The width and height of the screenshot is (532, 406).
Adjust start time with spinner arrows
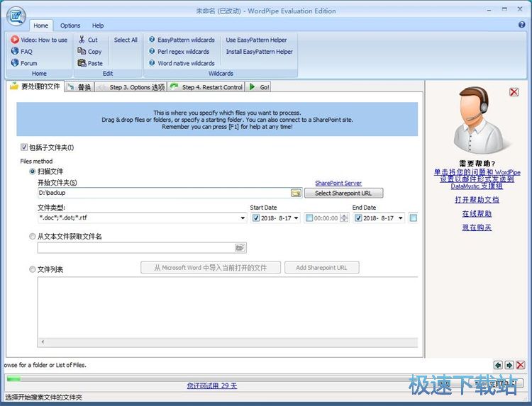[344, 218]
